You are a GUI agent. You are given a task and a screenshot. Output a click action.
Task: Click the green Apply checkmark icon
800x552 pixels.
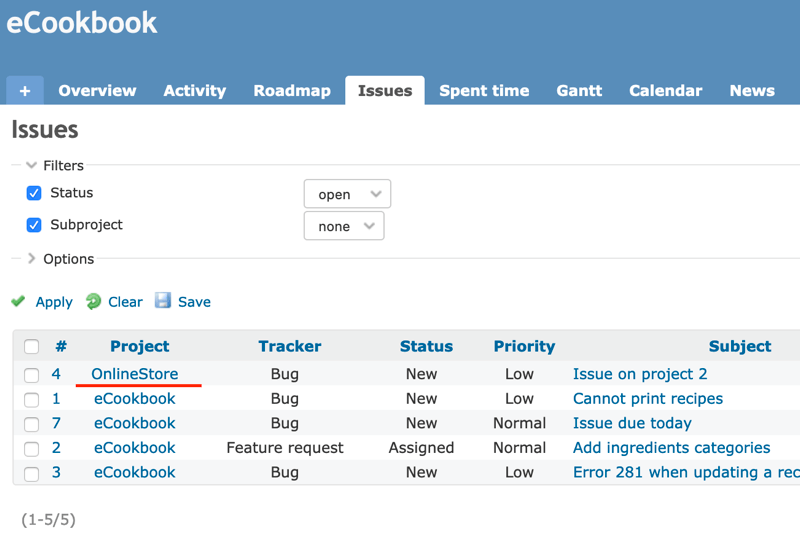point(18,301)
